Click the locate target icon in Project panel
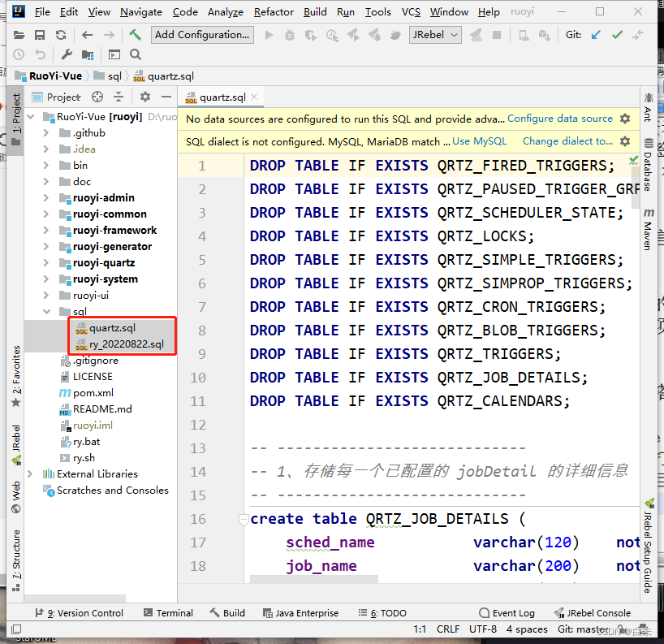664x644 pixels. click(x=97, y=97)
